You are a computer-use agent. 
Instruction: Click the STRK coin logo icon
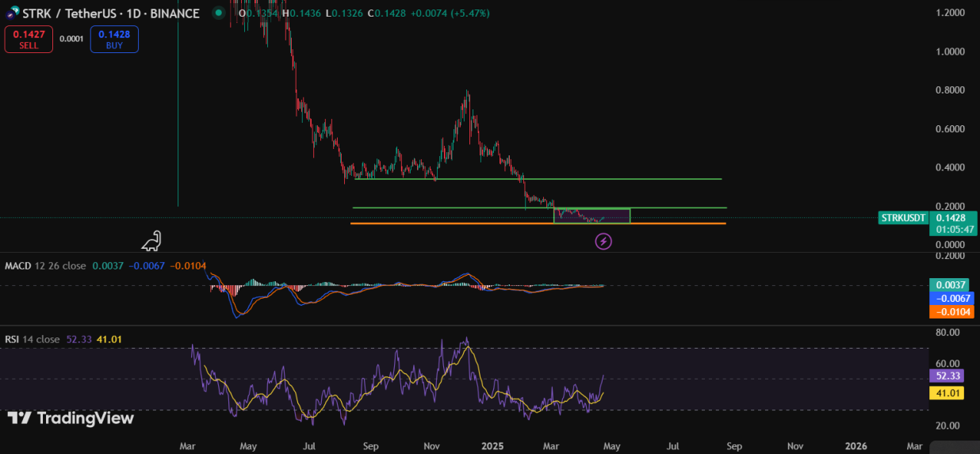coord(13,13)
